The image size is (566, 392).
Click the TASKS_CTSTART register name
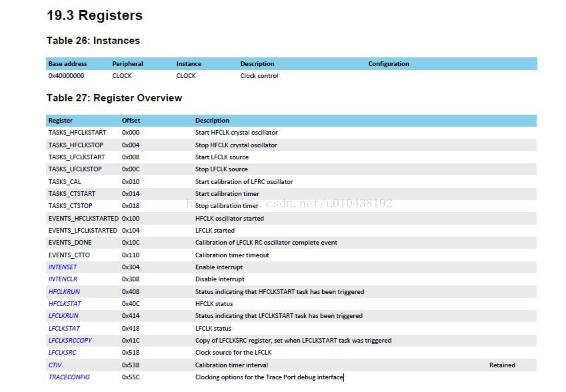(72, 194)
